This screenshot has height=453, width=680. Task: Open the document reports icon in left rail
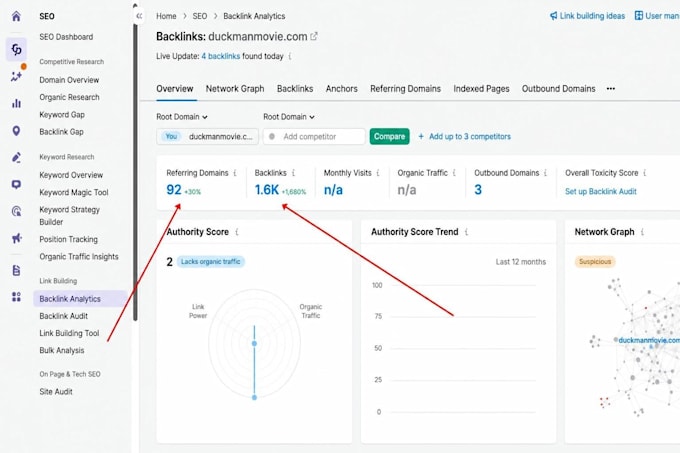pyautogui.click(x=16, y=270)
